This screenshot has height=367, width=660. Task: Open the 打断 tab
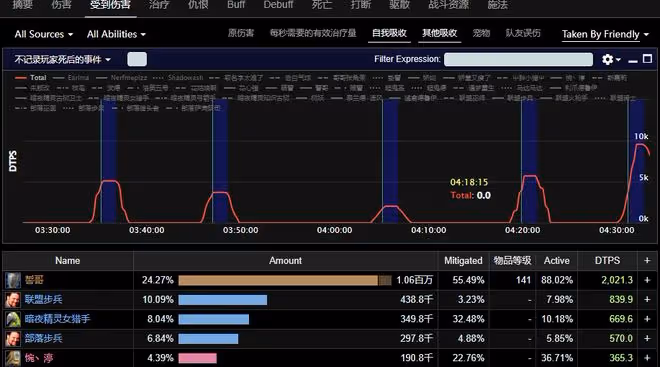coord(361,5)
